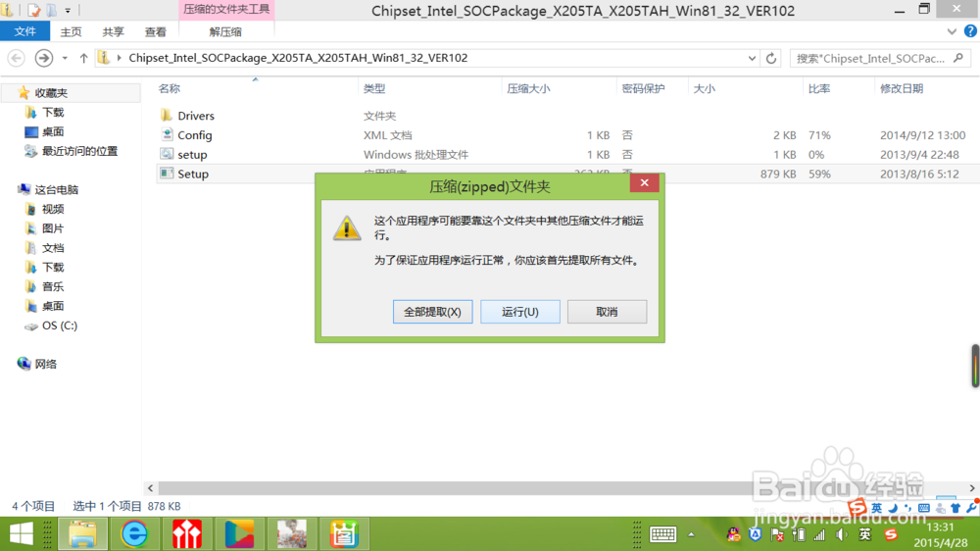Expand the address bar history dropdown

[752, 58]
